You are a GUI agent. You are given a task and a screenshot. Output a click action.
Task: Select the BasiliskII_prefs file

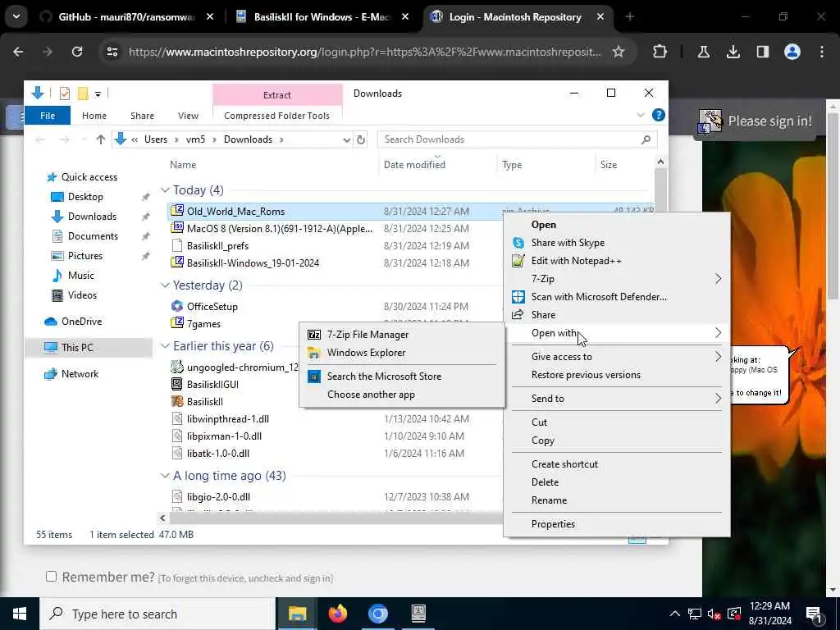tap(217, 246)
